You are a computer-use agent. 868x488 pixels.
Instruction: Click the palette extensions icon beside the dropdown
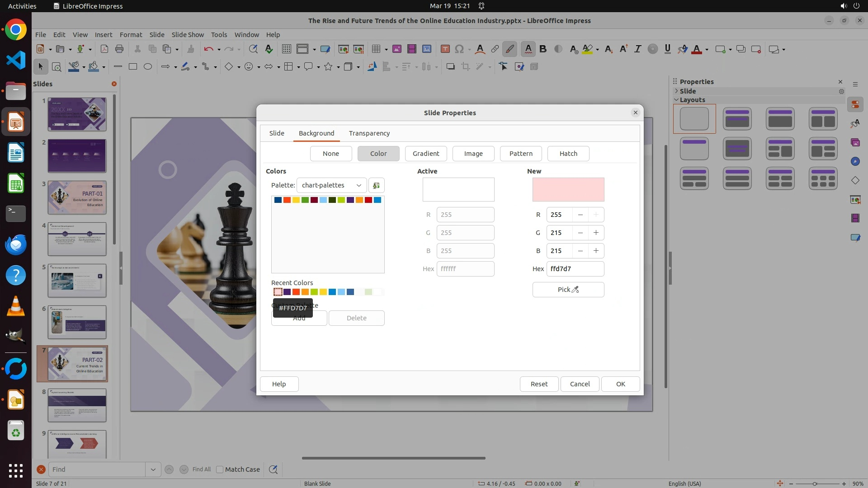376,185
